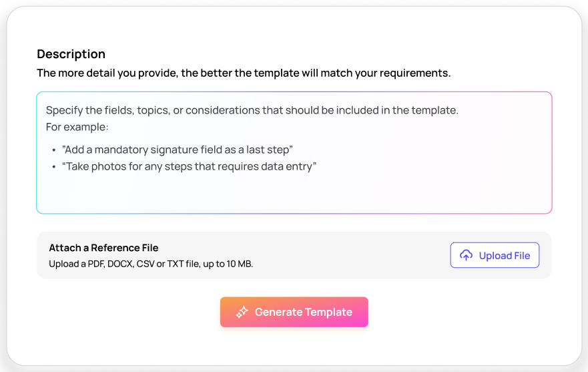Image resolution: width=588 pixels, height=372 pixels.
Task: Click the Description heading
Action: (x=71, y=54)
